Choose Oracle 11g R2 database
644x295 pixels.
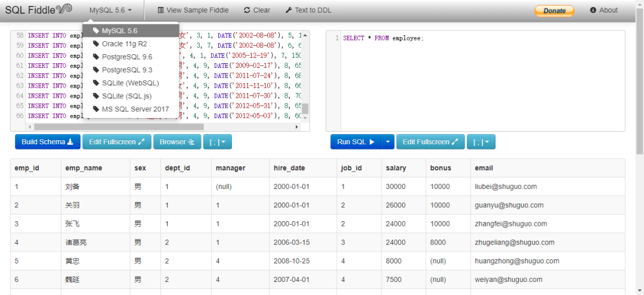coord(131,44)
